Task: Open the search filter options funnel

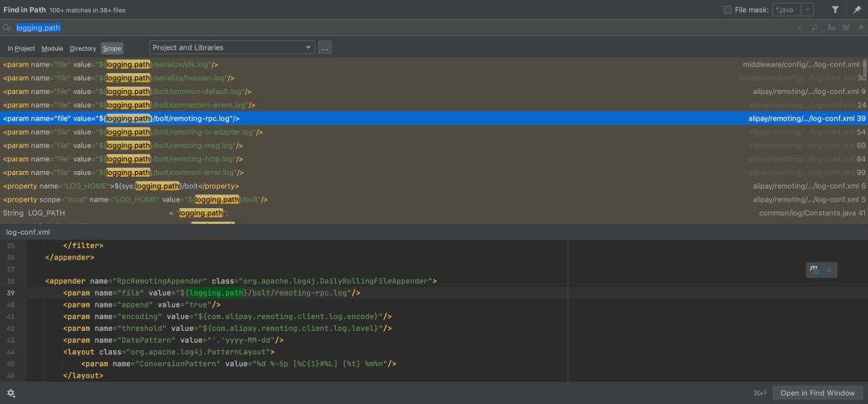Action: click(835, 10)
